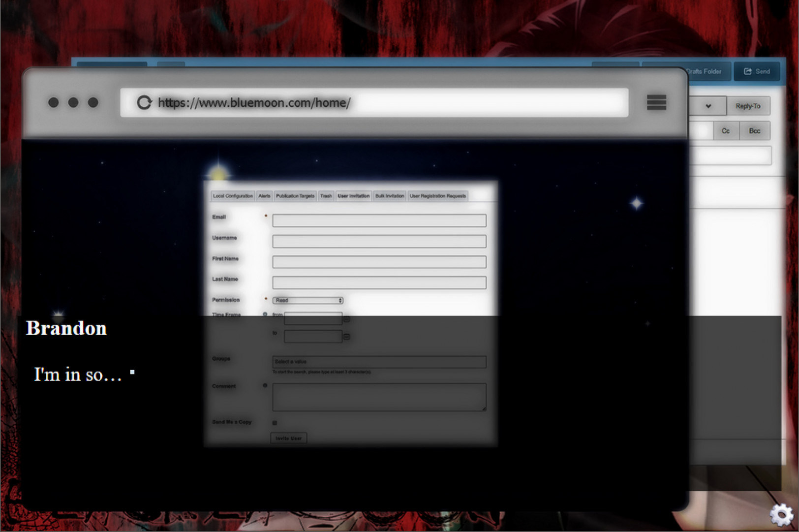Screen dimensions: 799x532
Task: Click the Cc button in the email window
Action: pos(726,131)
